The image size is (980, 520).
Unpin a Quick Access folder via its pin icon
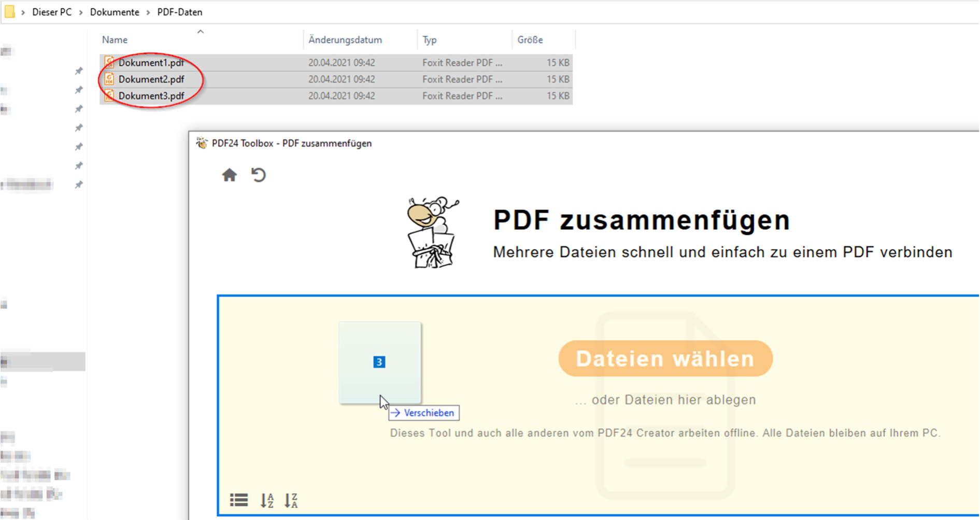(79, 71)
